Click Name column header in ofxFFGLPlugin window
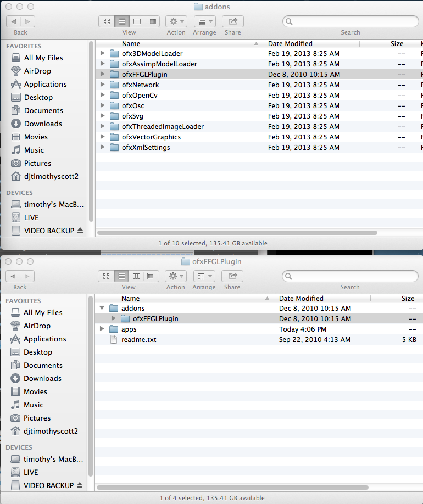The height and width of the screenshot is (504, 423). point(130,298)
